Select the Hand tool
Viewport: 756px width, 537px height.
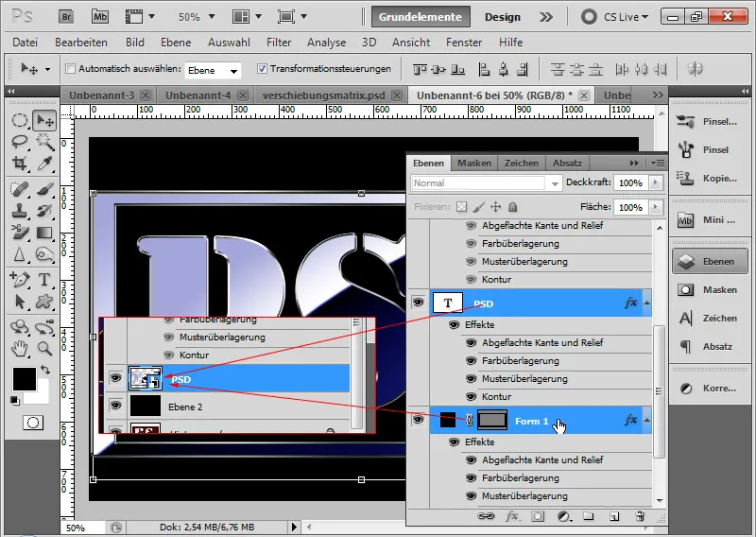[x=20, y=348]
